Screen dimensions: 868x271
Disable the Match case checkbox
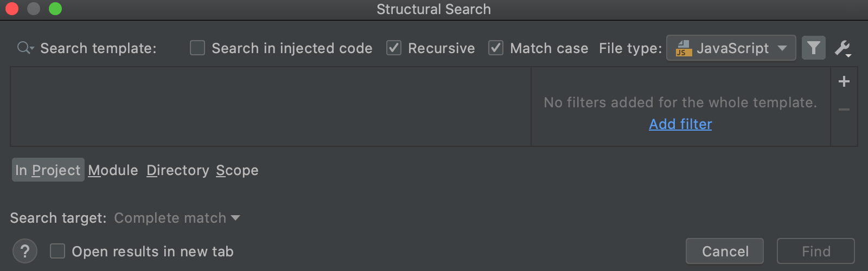[496, 48]
